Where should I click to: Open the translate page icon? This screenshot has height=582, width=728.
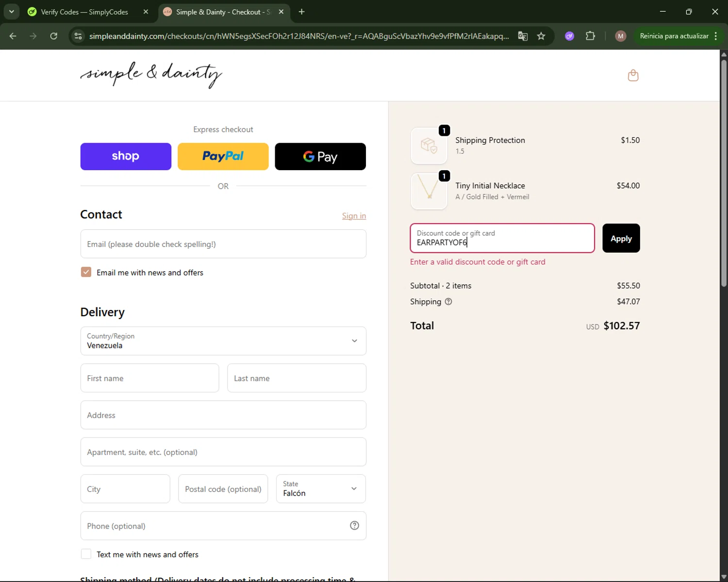click(x=523, y=36)
